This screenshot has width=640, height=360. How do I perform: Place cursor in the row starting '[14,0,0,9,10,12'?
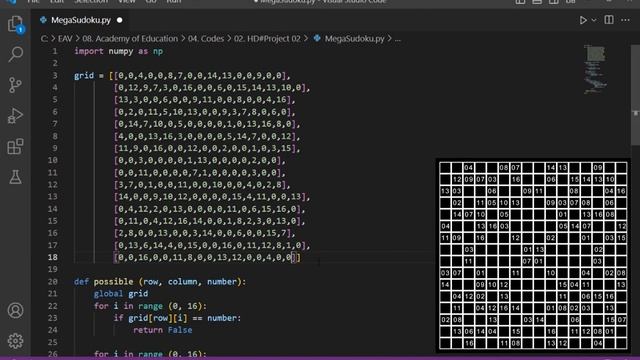tap(212, 197)
